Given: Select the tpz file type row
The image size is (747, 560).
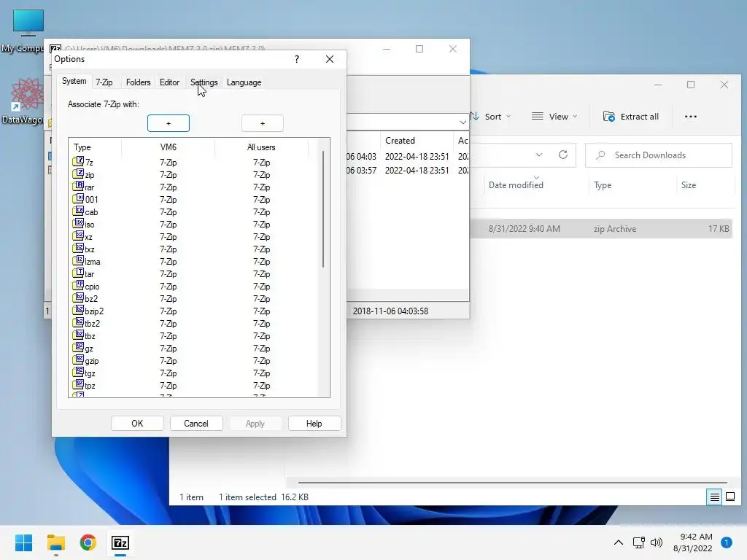Looking at the screenshot, I should pos(194,386).
